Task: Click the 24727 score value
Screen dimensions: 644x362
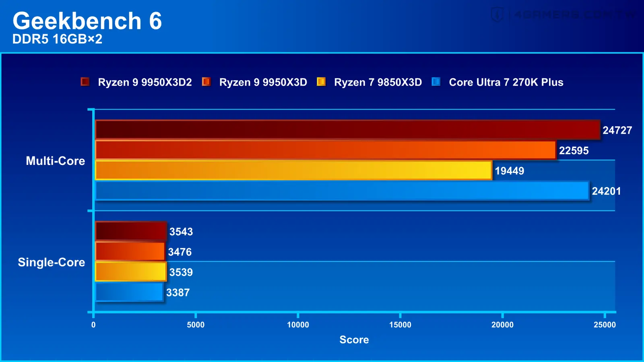Action: [617, 130]
